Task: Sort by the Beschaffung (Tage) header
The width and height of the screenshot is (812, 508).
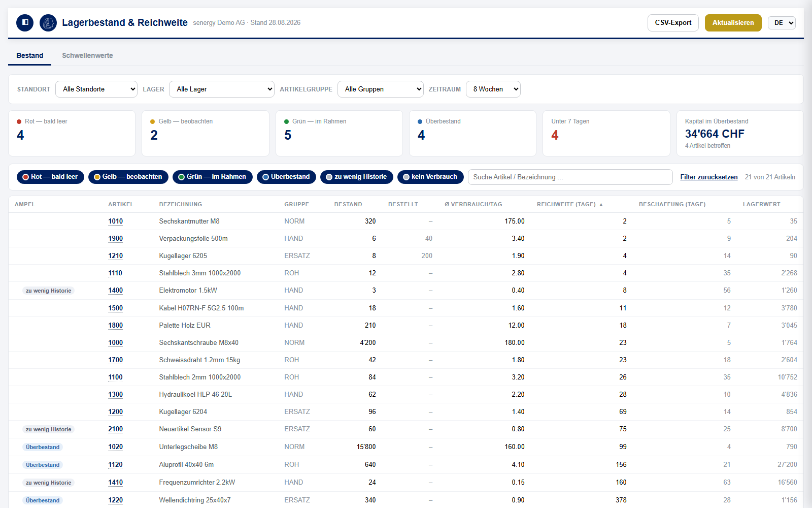Action: point(672,204)
